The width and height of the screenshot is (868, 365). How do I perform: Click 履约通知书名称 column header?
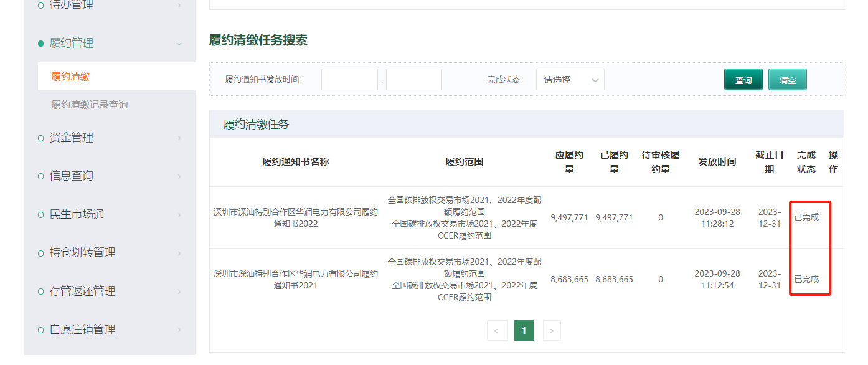[x=296, y=162]
